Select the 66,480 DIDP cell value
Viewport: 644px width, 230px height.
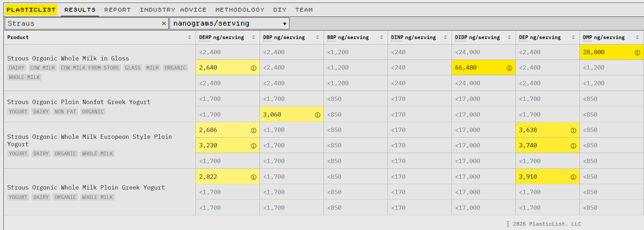point(465,68)
